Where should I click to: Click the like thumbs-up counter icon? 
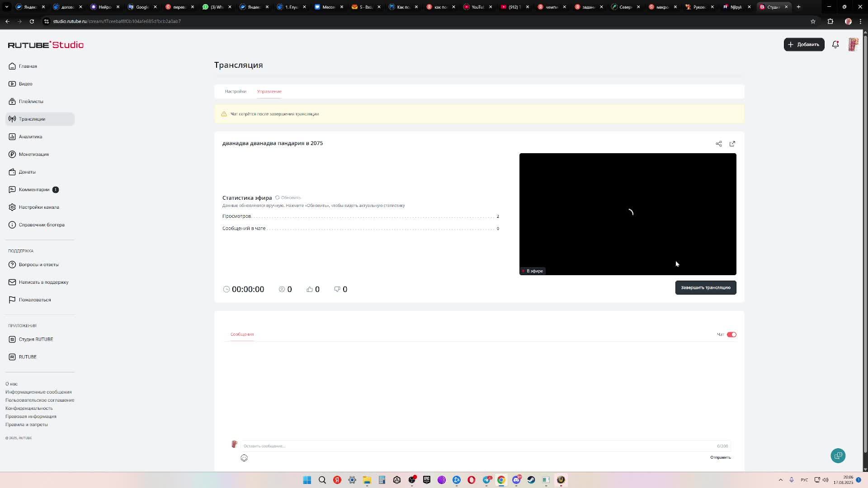coord(310,289)
